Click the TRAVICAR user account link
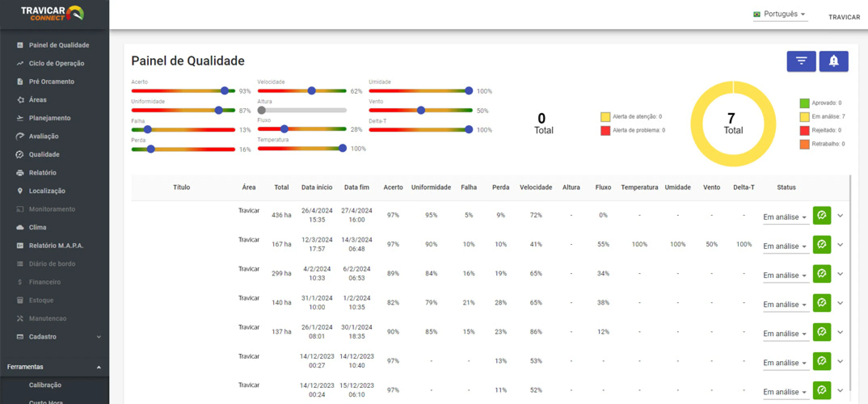This screenshot has width=868, height=404. point(844,17)
